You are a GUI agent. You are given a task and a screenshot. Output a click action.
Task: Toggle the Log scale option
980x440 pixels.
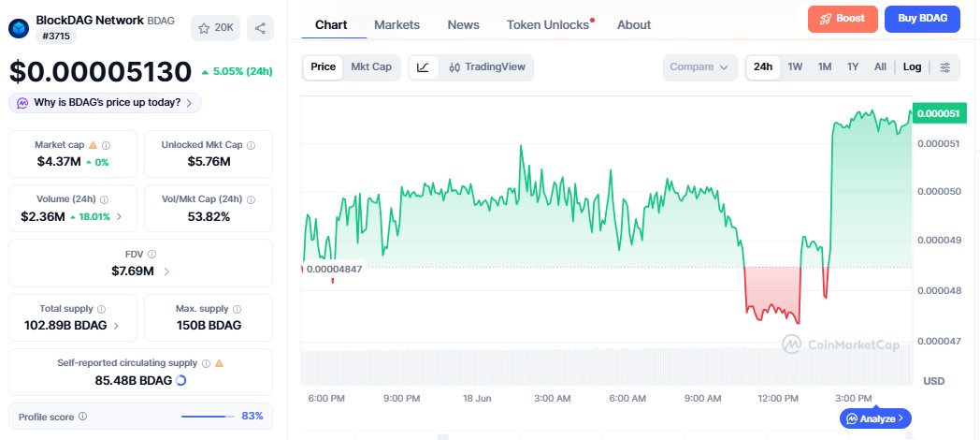[x=912, y=67]
